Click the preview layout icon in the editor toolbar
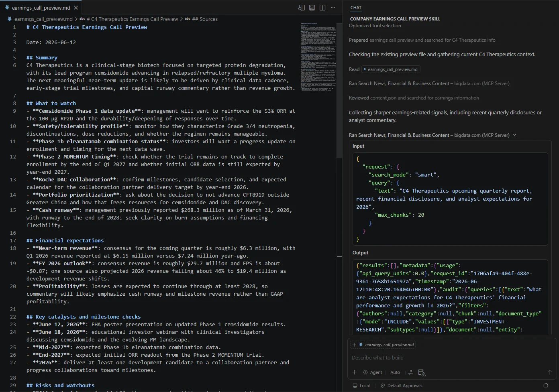The width and height of the screenshot is (559, 392). [312, 8]
